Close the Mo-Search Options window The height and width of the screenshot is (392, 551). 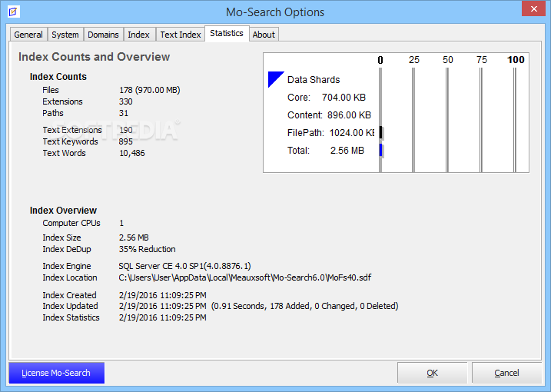(533, 8)
